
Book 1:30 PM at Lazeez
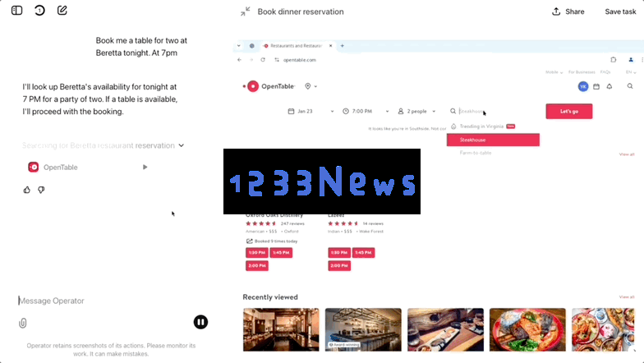pos(338,253)
